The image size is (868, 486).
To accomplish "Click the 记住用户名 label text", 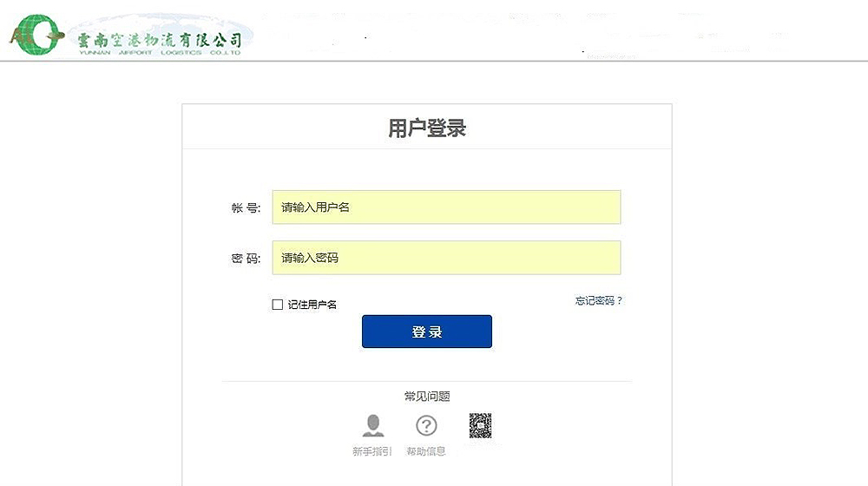I will (312, 305).
